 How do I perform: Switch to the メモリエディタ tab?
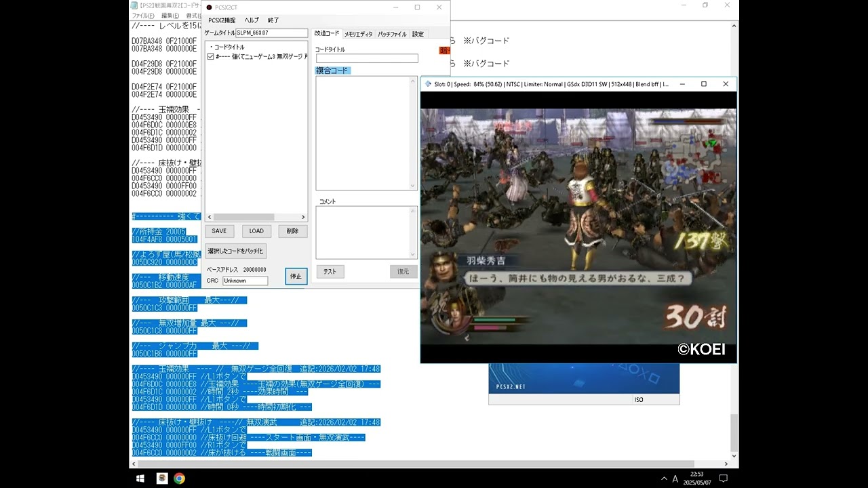358,34
